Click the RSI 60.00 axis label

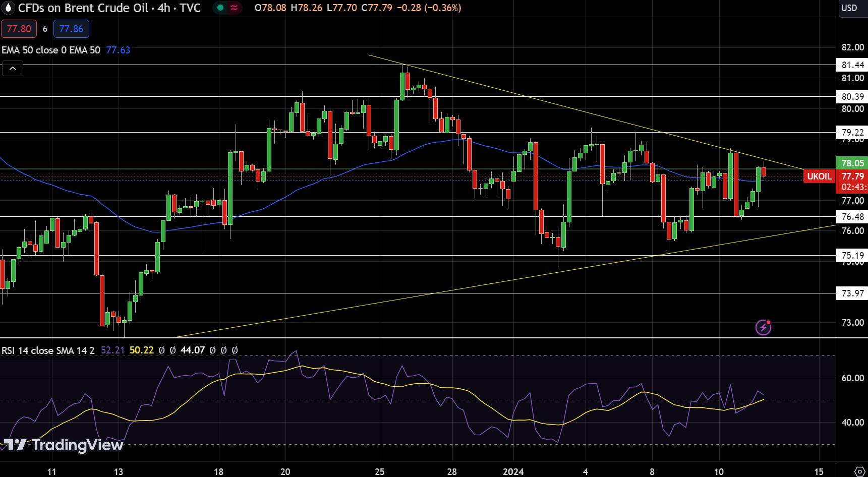(x=852, y=378)
